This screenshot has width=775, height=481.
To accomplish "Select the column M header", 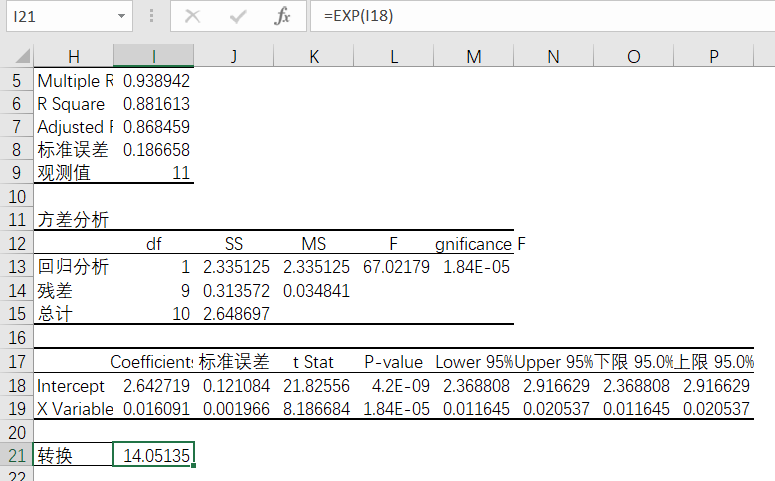I will 473,57.
